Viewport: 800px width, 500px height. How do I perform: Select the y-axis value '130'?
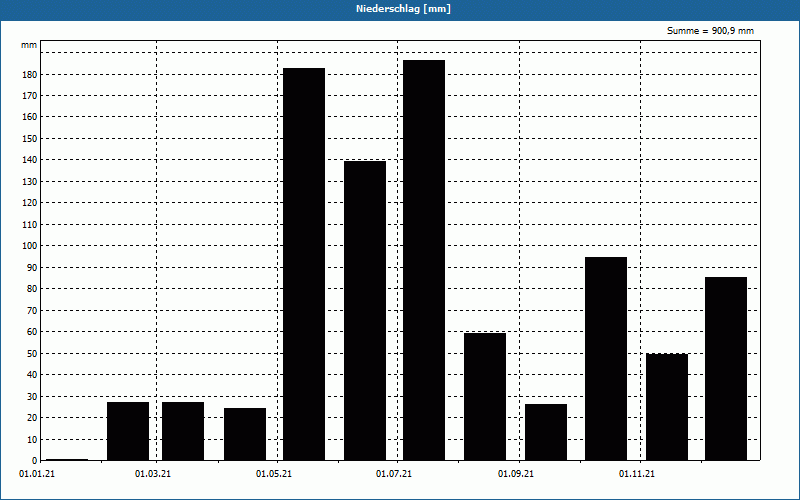tap(30, 181)
